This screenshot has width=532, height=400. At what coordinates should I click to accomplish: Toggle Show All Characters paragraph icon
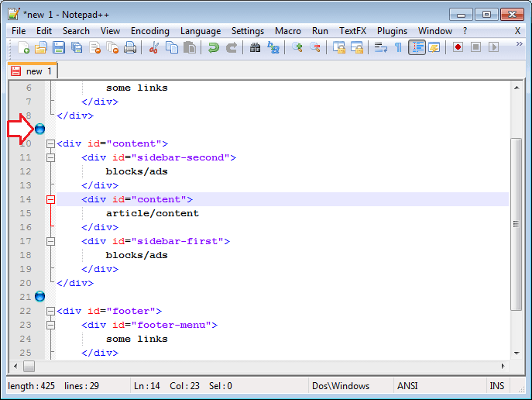[x=398, y=48]
